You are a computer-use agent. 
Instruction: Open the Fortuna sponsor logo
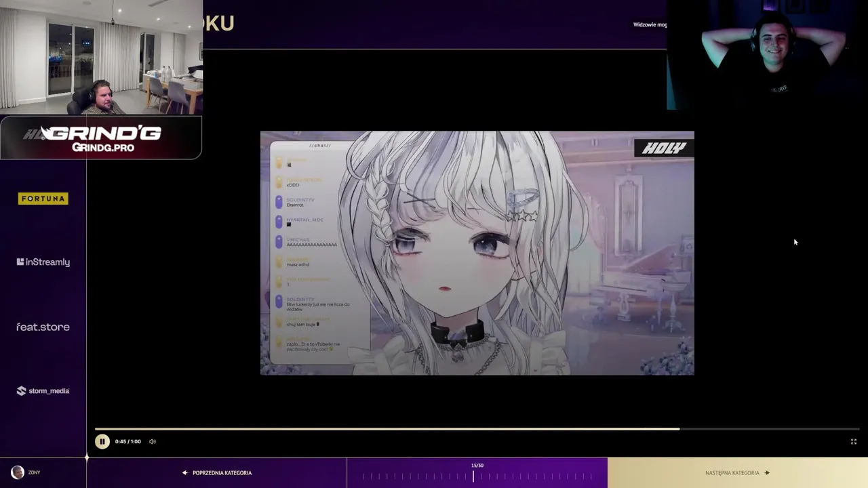pos(43,199)
